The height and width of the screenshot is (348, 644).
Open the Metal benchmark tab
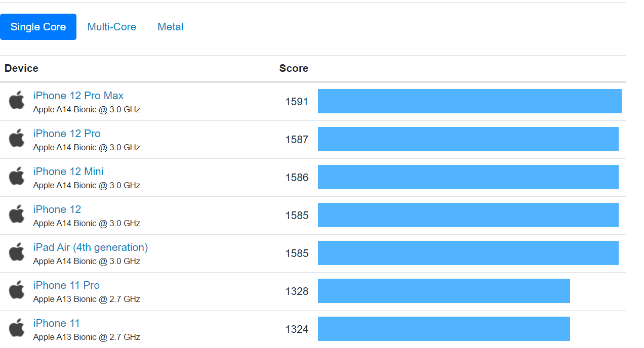coord(170,27)
